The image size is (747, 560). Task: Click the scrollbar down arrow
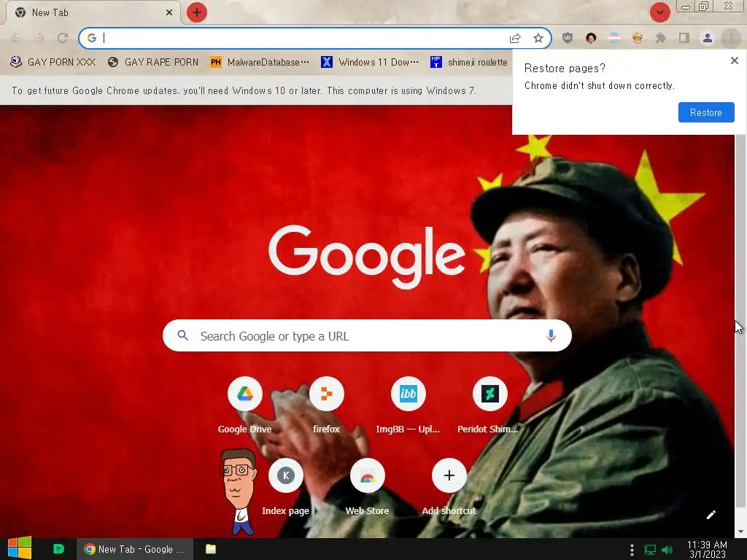click(741, 532)
